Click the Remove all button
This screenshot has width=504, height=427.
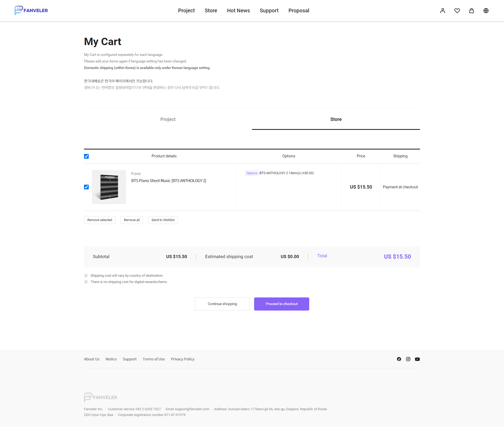click(x=132, y=220)
